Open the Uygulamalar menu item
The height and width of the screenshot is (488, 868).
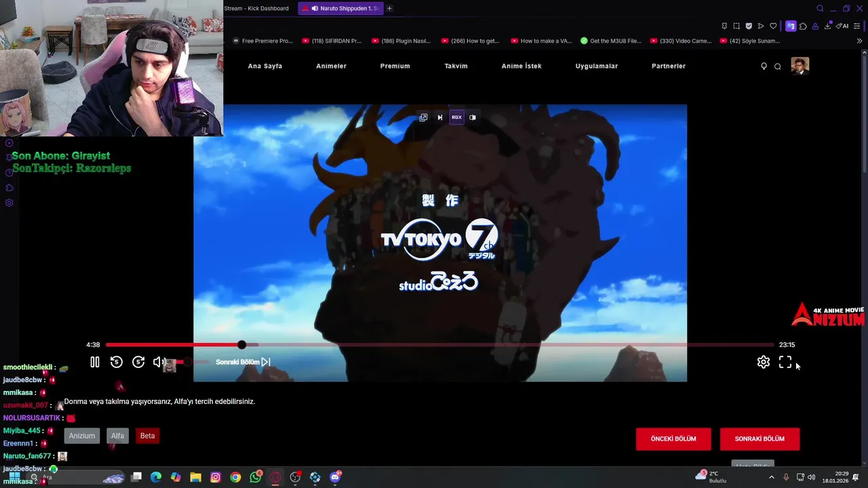coord(597,66)
